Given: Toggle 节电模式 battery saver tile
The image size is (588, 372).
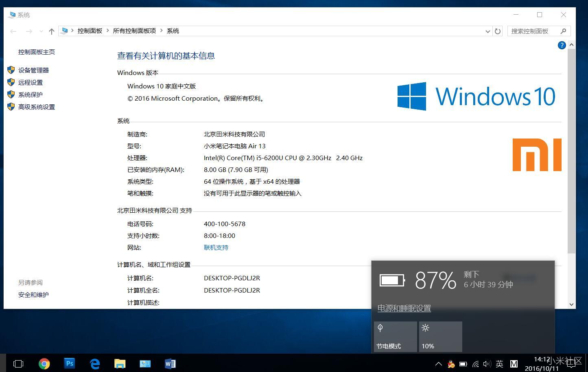Looking at the screenshot, I should 395,337.
